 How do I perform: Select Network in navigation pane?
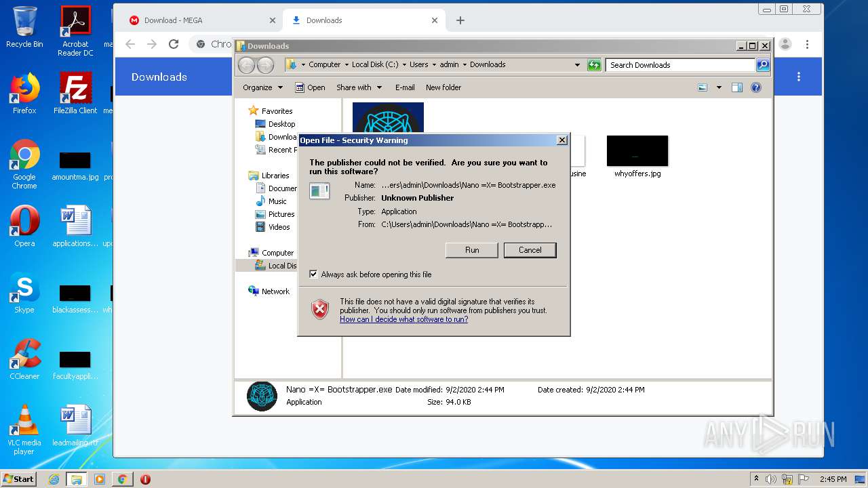(269, 291)
